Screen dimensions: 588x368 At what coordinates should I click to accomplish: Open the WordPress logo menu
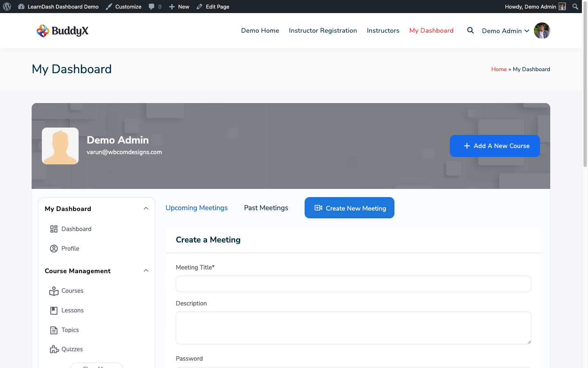click(x=7, y=6)
